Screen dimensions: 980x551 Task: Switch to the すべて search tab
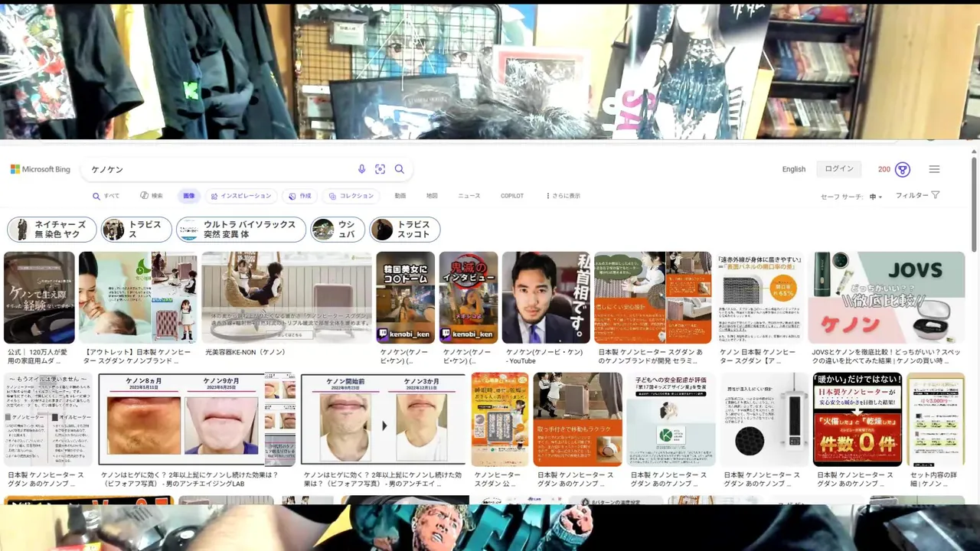[x=106, y=196]
